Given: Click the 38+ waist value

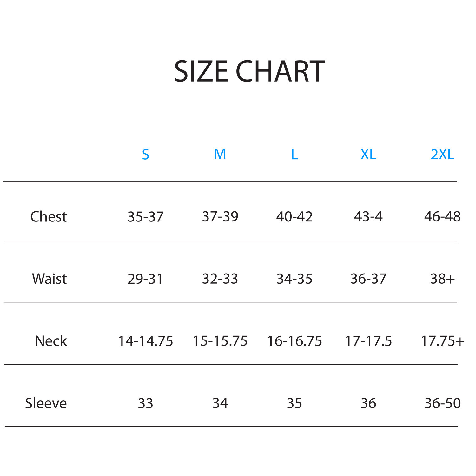Looking at the screenshot, I should coord(442,279).
